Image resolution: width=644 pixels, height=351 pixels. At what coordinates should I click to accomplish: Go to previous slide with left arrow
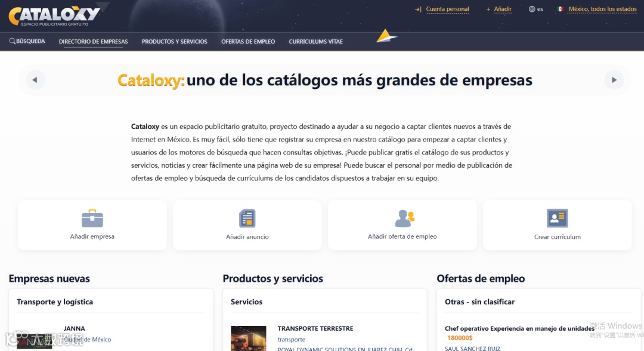click(35, 80)
